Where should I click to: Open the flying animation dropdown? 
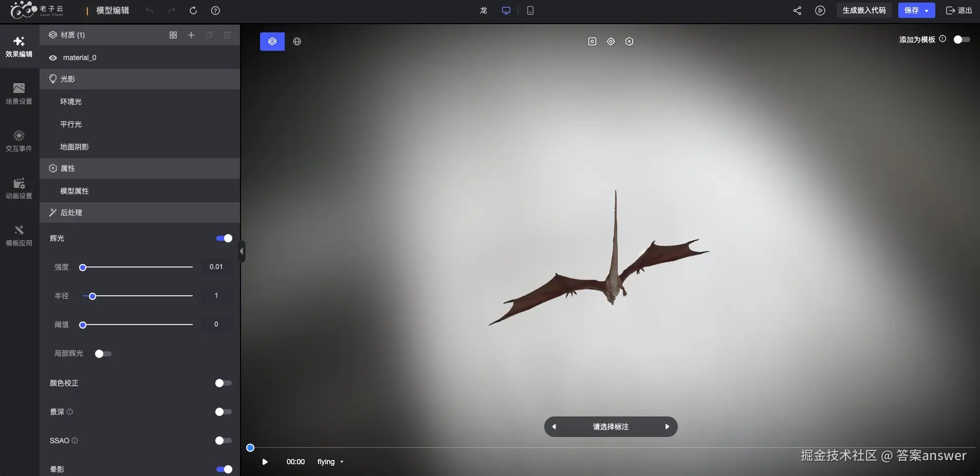[x=330, y=462]
